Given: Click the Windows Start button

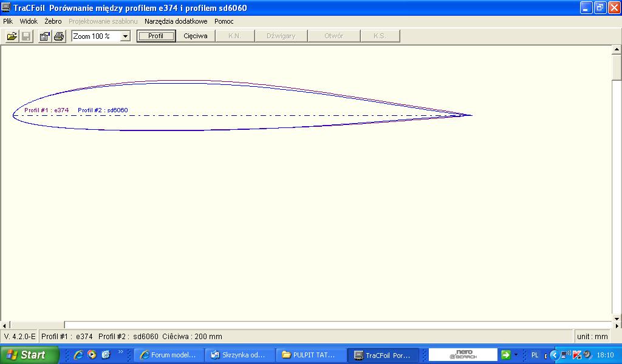Looking at the screenshot, I should [x=29, y=355].
